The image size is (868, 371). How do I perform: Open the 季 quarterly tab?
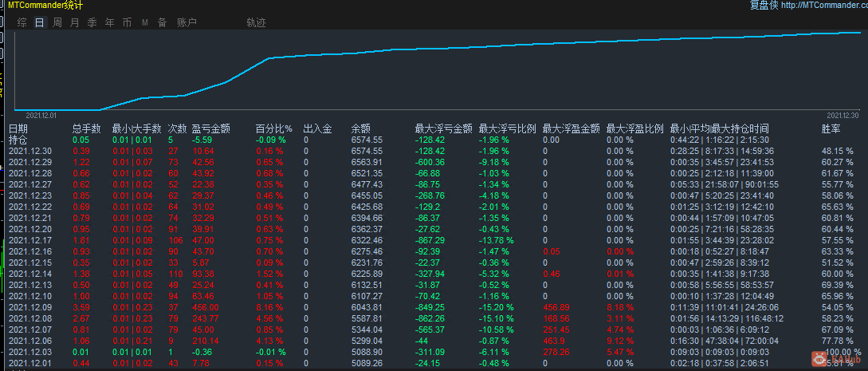pos(92,22)
